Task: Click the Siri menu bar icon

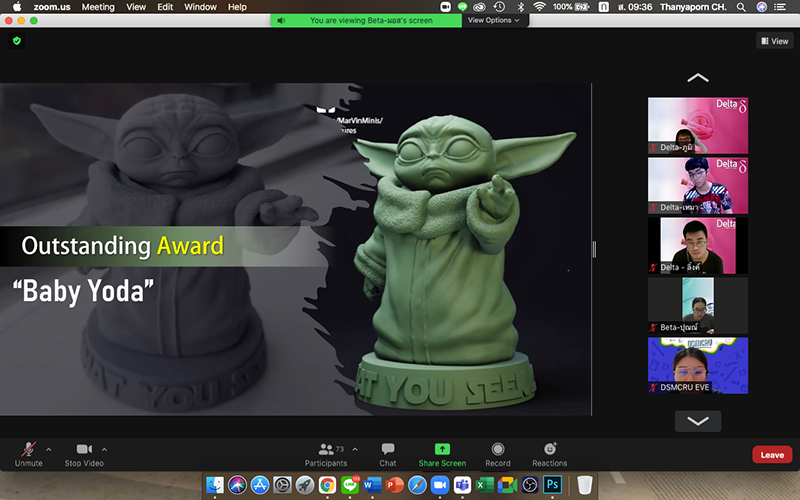Action: (x=762, y=7)
